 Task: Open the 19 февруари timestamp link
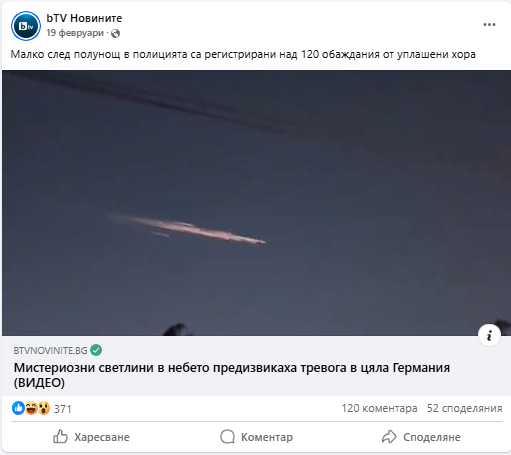tap(75, 33)
